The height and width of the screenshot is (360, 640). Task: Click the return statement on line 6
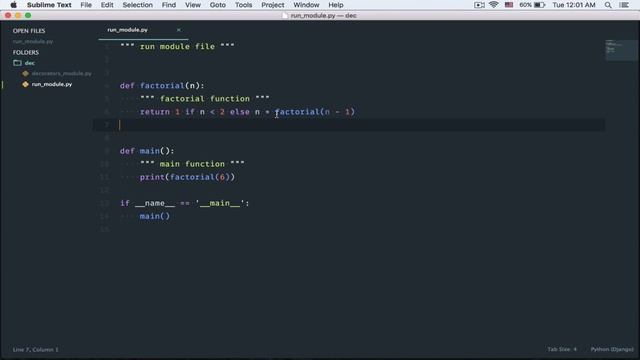tap(247, 112)
